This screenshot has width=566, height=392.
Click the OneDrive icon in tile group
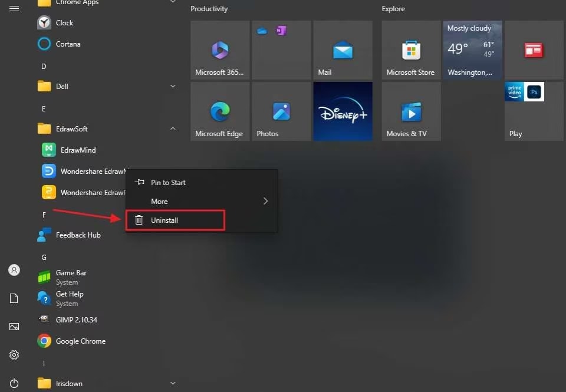(x=262, y=31)
